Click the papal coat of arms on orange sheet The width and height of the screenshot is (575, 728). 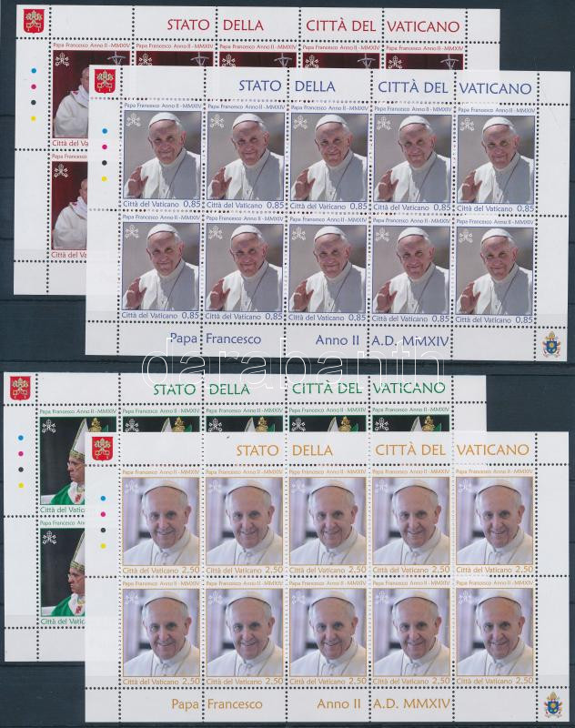pyautogui.click(x=553, y=704)
